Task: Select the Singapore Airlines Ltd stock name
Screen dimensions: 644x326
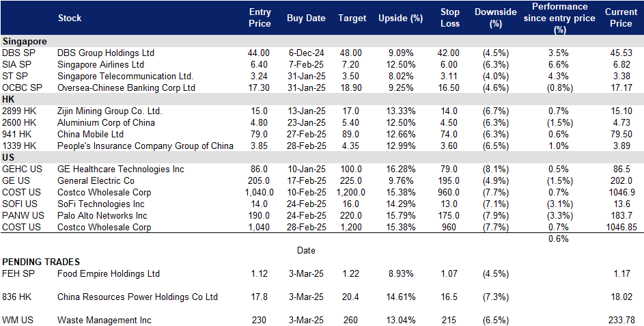Action: coord(100,64)
